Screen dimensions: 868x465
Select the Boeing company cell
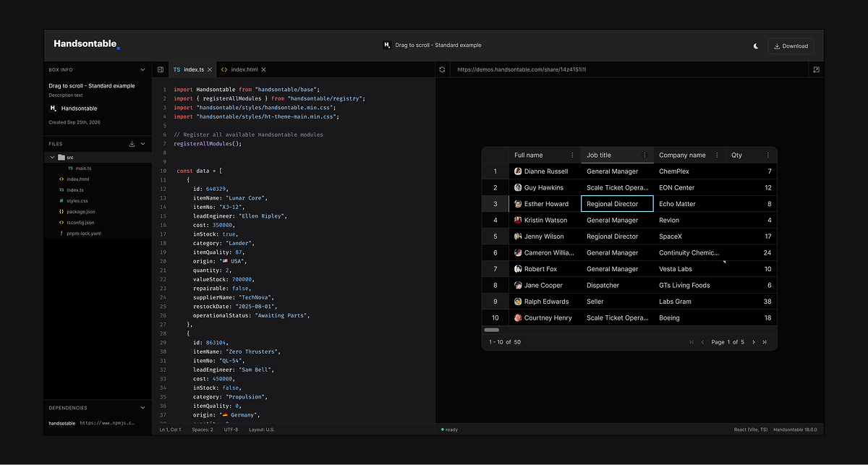coord(689,318)
